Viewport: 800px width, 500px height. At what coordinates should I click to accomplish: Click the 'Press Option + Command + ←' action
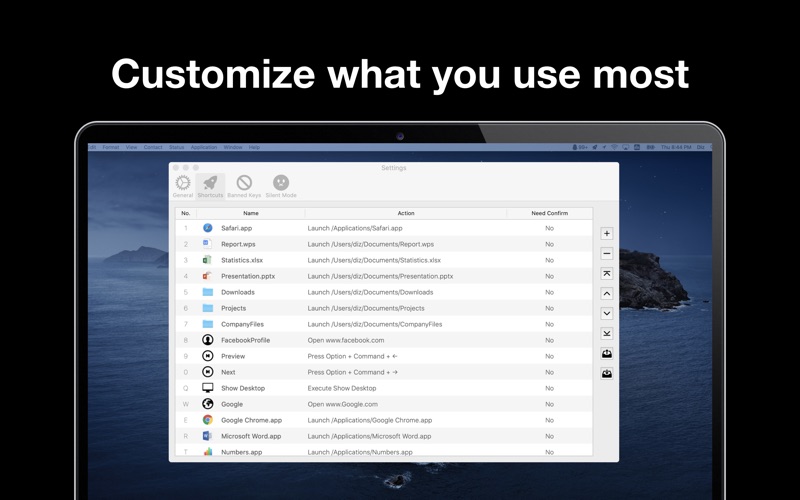click(353, 356)
